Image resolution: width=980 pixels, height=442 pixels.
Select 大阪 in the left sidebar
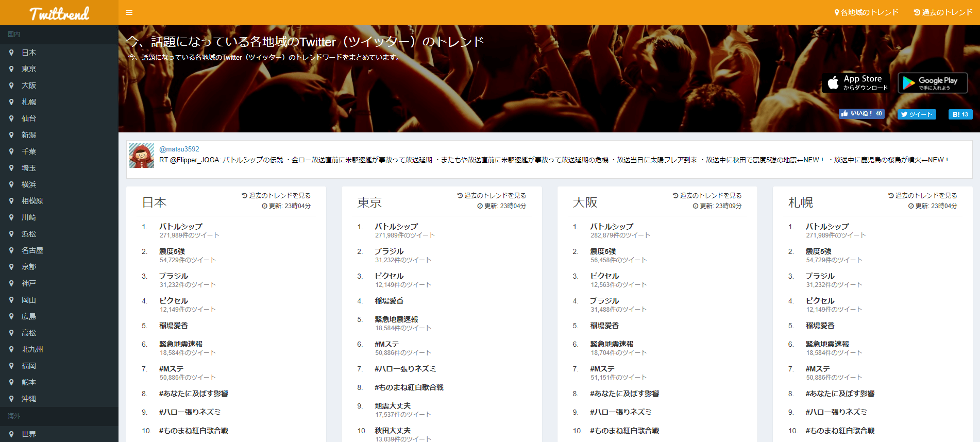tap(29, 86)
